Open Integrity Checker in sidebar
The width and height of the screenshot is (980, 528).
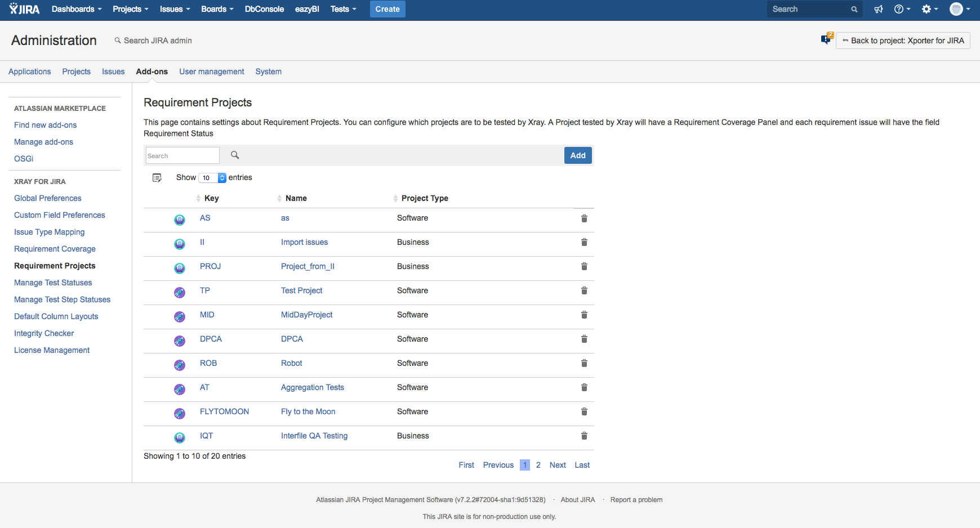44,333
